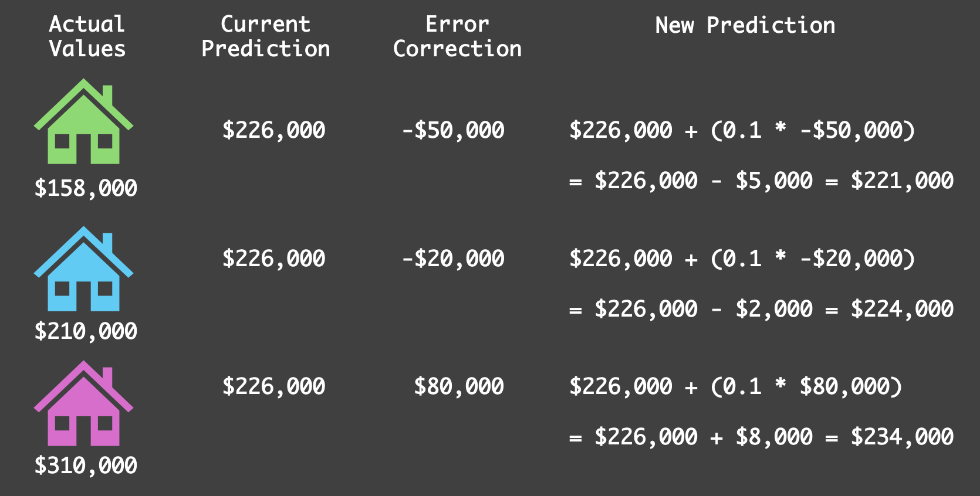Click the New Prediction column header
The height and width of the screenshot is (496, 980).
745,25
